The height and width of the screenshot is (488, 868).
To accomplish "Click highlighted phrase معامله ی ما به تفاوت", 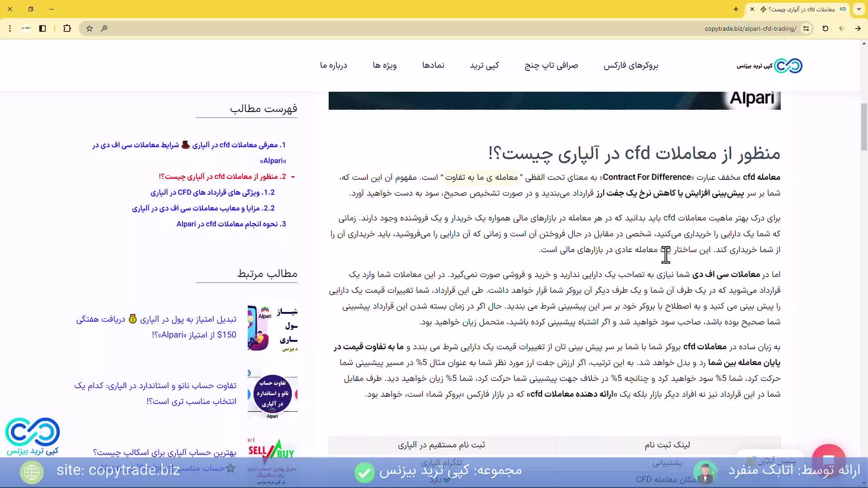I will tap(482, 177).
